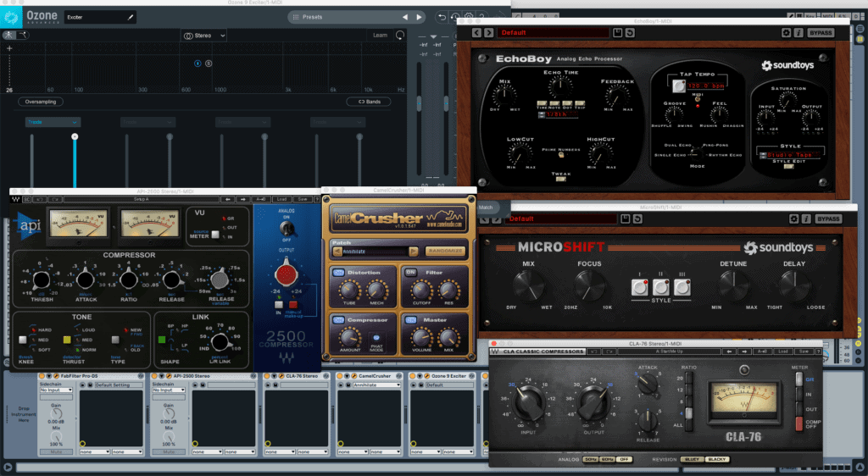Click CLA-76 Load button
868x476 pixels.
click(785, 351)
